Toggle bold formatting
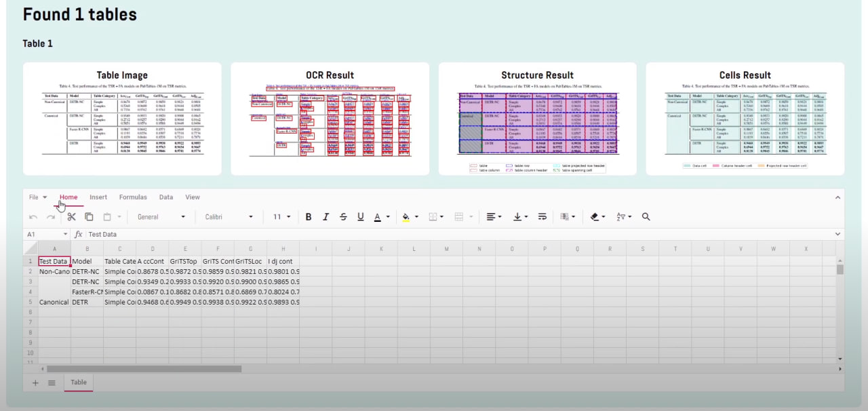This screenshot has width=868, height=411. [309, 217]
